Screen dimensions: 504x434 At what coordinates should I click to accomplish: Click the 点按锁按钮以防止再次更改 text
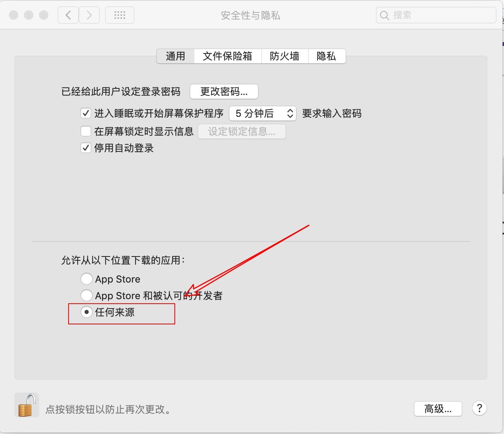click(x=108, y=409)
